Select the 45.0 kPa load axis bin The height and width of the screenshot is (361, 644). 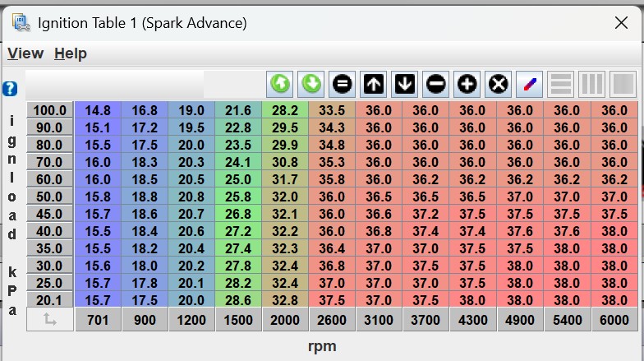[x=49, y=214]
